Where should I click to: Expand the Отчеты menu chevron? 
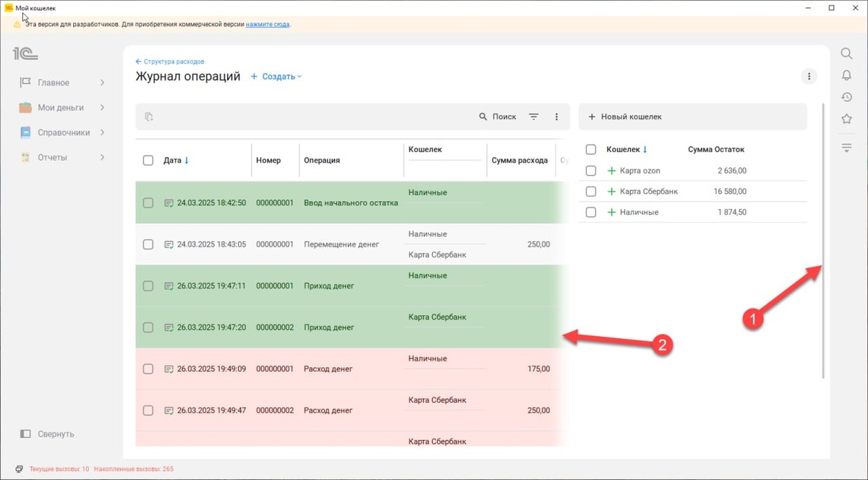coord(102,158)
